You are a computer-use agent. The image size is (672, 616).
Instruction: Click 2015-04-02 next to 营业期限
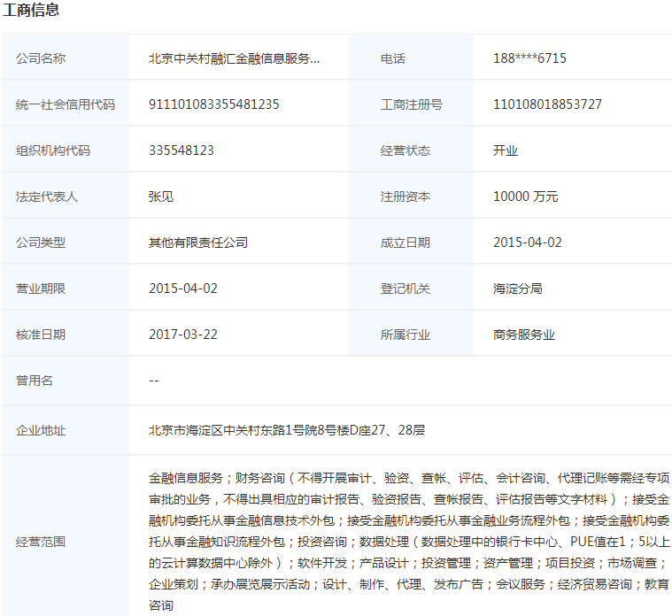(183, 289)
